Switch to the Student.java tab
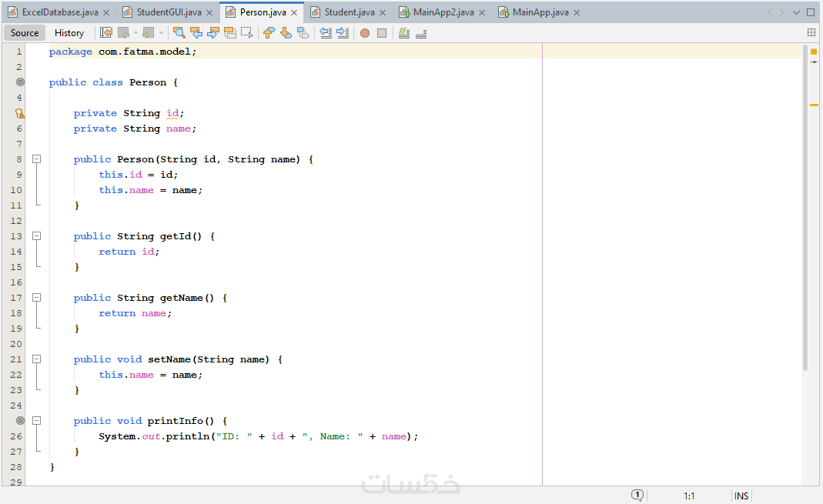 tap(350, 12)
